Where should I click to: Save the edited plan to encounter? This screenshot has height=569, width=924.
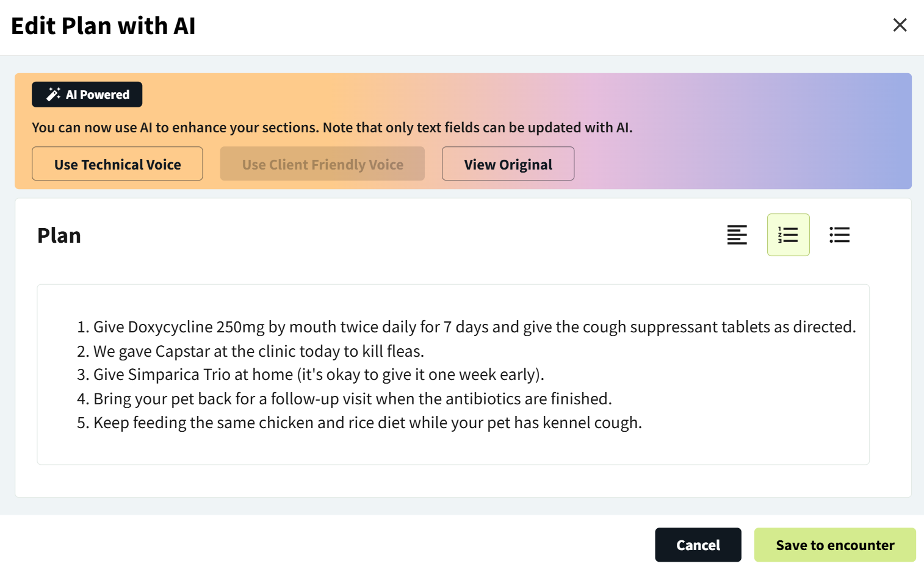click(x=835, y=545)
